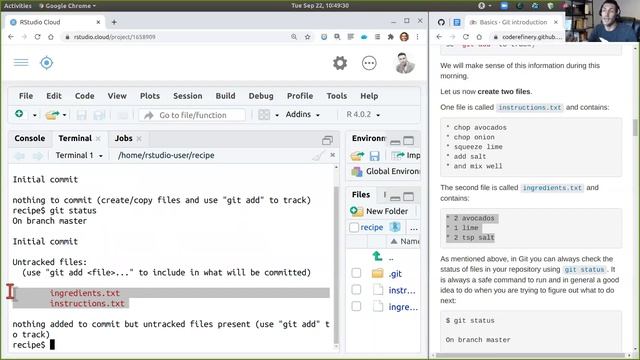
Task: Switch to the Files tab
Action: pyautogui.click(x=361, y=195)
